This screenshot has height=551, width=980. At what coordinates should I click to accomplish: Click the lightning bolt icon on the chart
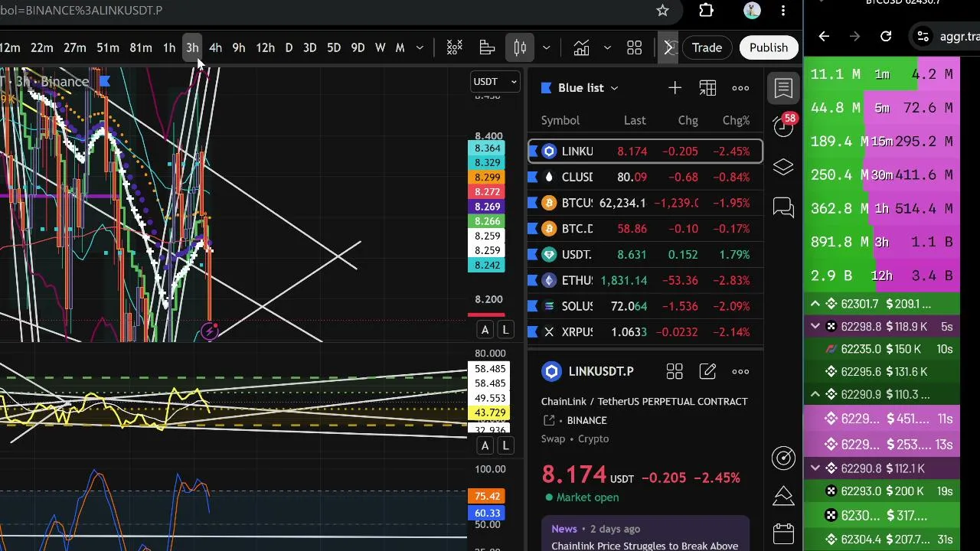tap(210, 331)
